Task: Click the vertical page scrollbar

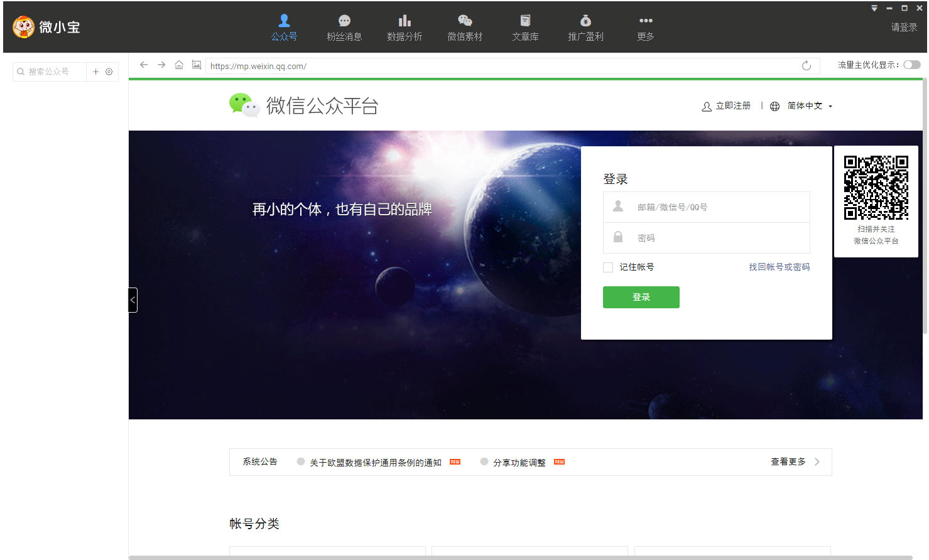Action: [925, 207]
